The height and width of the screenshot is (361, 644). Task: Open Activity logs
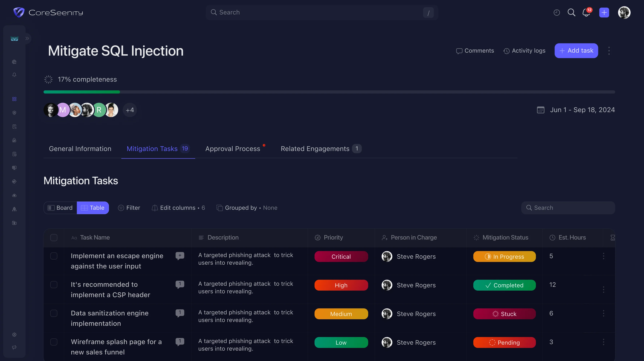pyautogui.click(x=524, y=51)
